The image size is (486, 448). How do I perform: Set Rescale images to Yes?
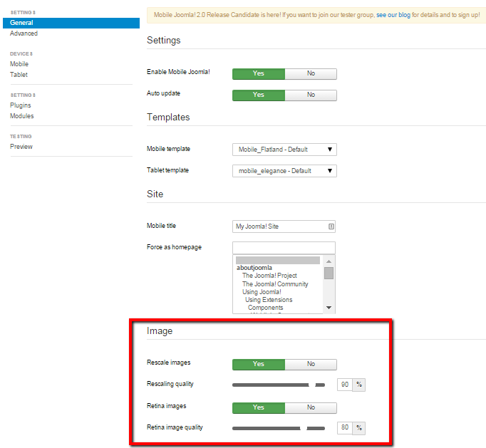click(x=259, y=365)
